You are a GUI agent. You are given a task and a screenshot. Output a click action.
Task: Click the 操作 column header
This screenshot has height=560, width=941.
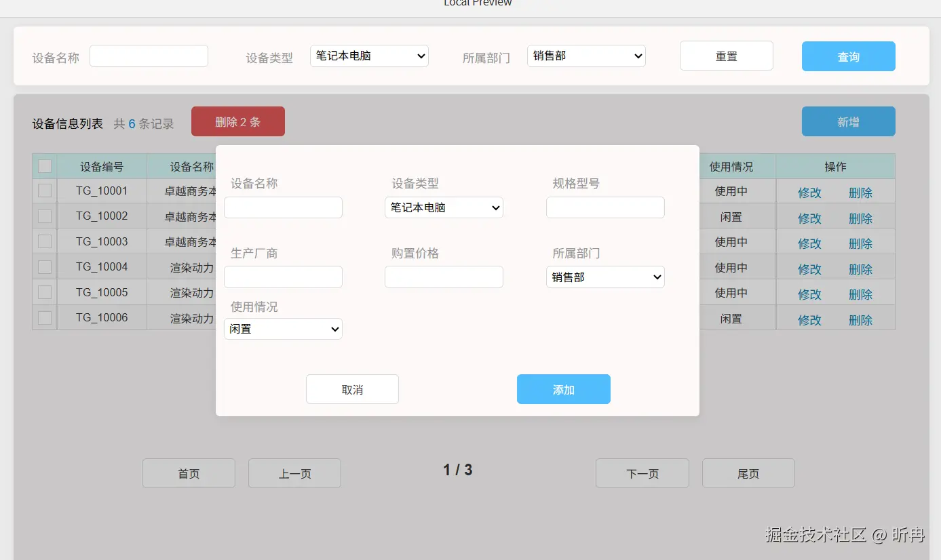pos(835,167)
